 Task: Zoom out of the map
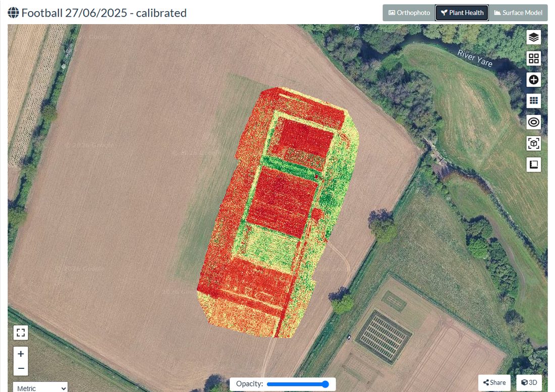click(21, 368)
